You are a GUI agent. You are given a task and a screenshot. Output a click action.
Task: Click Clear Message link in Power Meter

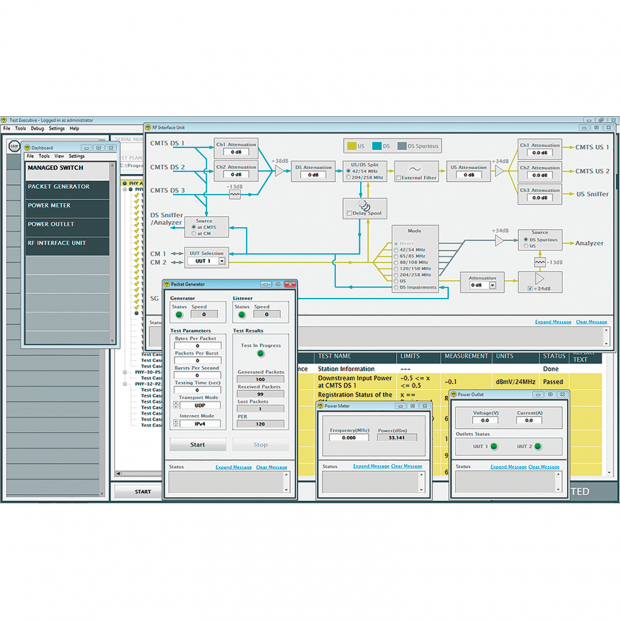pyautogui.click(x=406, y=466)
